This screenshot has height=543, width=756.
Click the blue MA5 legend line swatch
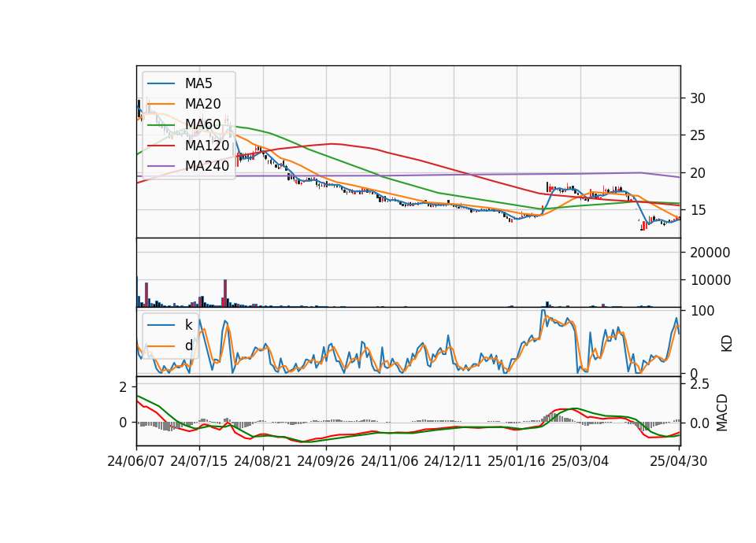161,83
